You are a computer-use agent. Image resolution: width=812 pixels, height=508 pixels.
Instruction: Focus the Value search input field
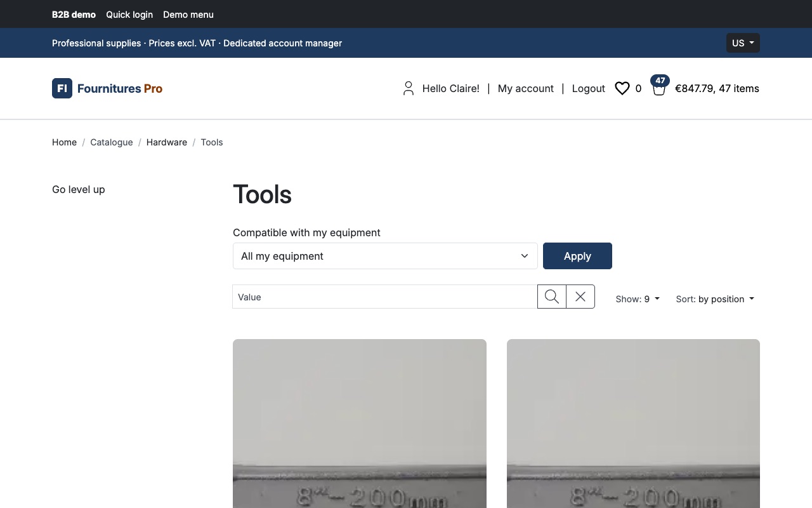[x=385, y=297]
